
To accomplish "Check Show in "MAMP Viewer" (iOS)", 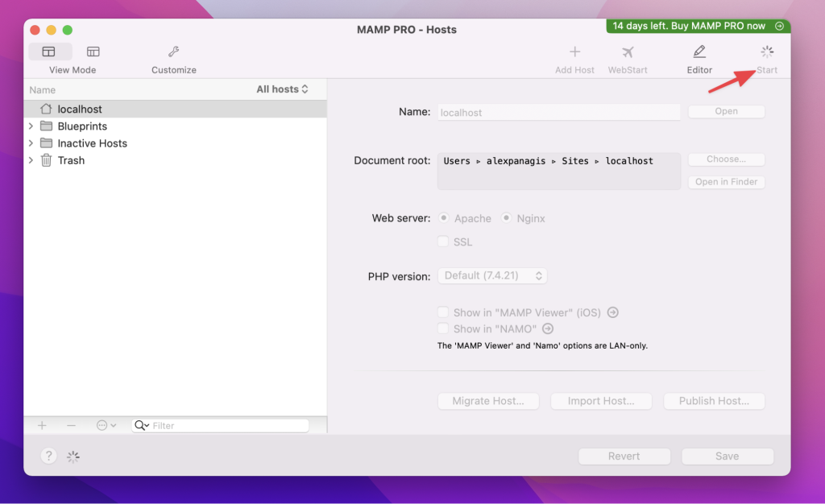I will [x=443, y=312].
